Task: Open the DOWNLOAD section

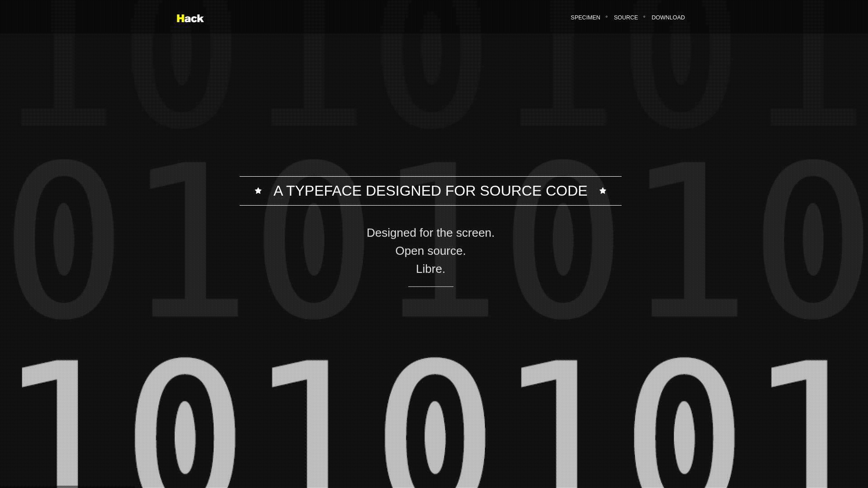Action: [668, 18]
